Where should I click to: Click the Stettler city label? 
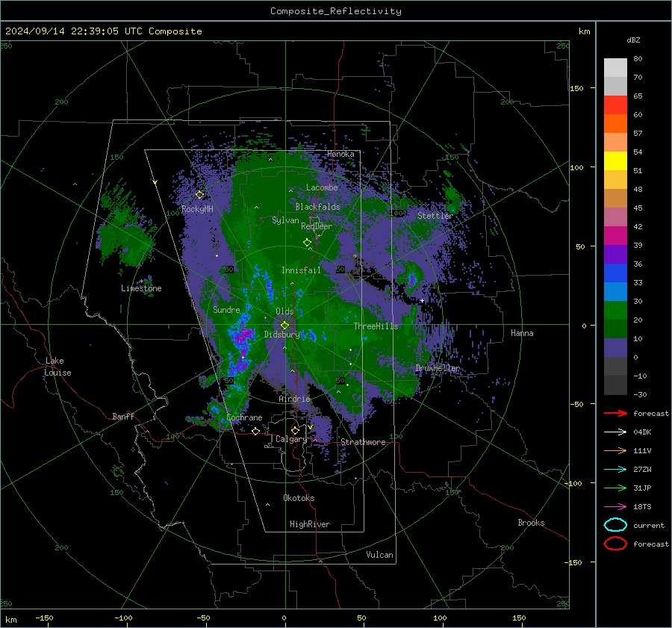[435, 216]
